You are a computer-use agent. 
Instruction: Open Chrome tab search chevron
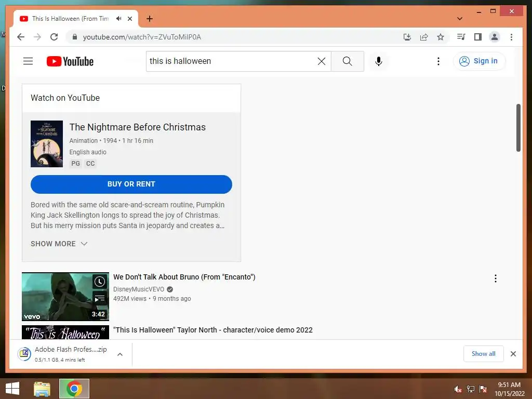pos(460,19)
